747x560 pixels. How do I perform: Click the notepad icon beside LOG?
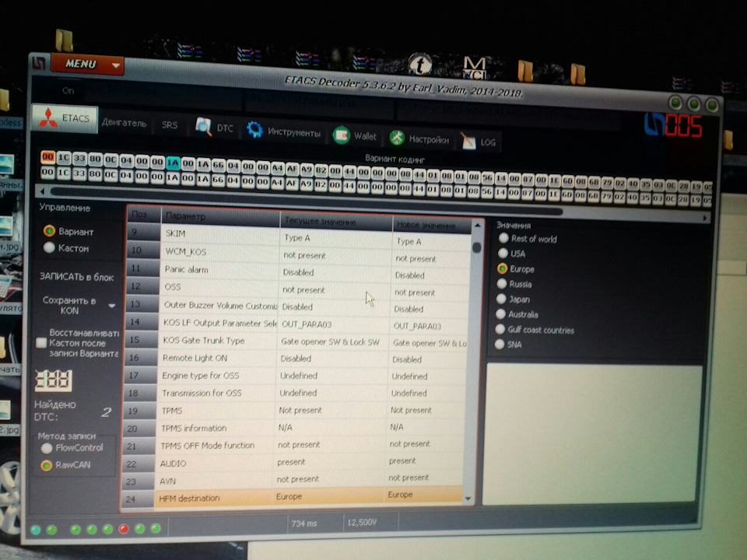468,142
